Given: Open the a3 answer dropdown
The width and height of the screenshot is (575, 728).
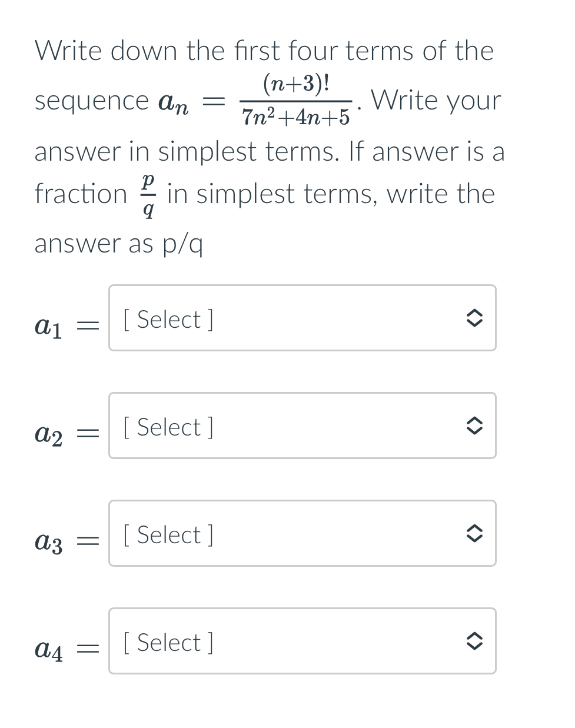Looking at the screenshot, I should point(302,533).
